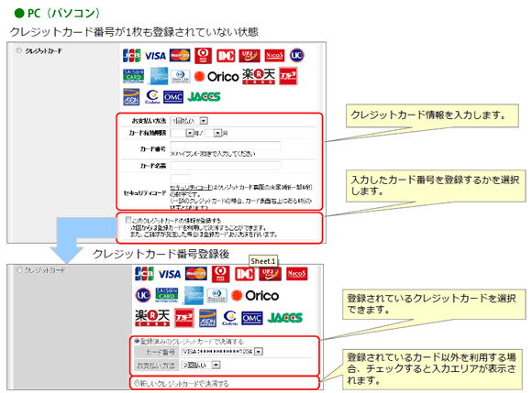Click the UFJ card logo in the unregistered-card form
The image size is (532, 393).
pyautogui.click(x=249, y=56)
